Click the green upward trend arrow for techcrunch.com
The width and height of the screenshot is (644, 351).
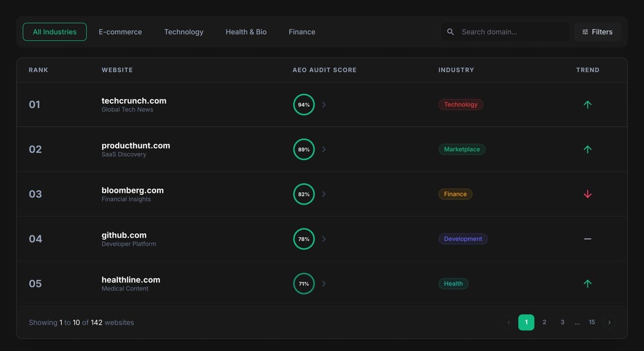pos(587,104)
